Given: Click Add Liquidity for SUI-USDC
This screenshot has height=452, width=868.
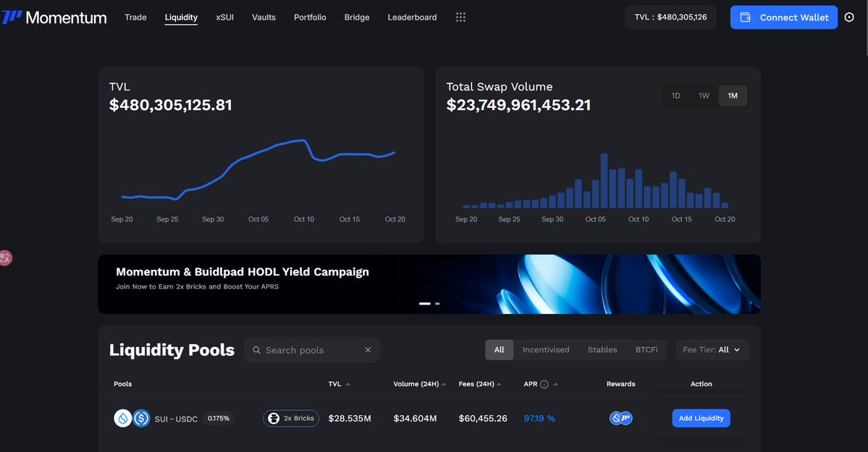Looking at the screenshot, I should click(x=701, y=418).
